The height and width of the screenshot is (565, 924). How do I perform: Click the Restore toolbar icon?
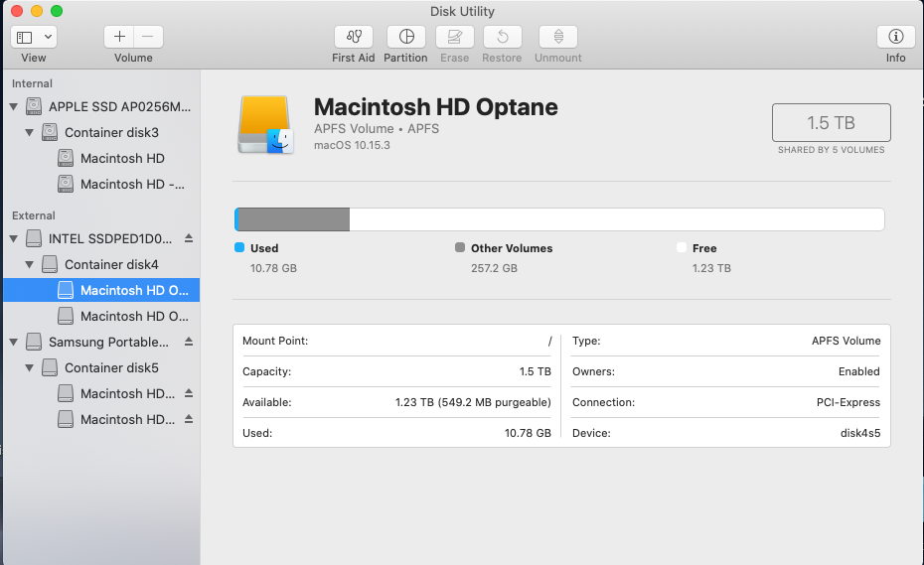pos(502,37)
